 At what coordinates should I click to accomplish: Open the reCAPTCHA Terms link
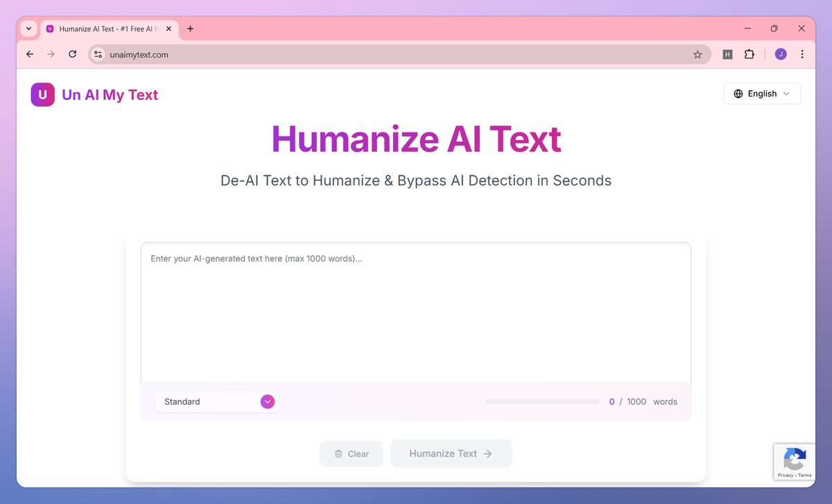tap(804, 476)
